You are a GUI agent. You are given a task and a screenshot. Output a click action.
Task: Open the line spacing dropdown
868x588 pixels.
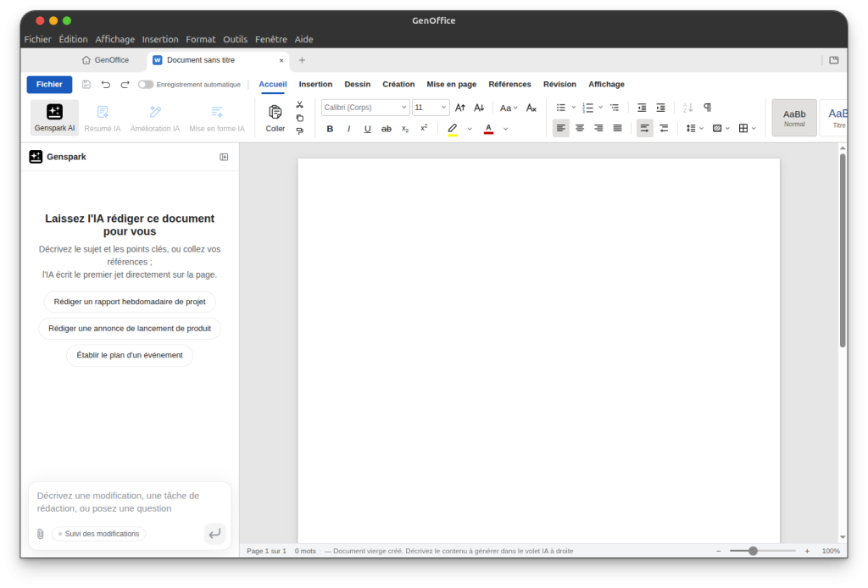click(694, 128)
